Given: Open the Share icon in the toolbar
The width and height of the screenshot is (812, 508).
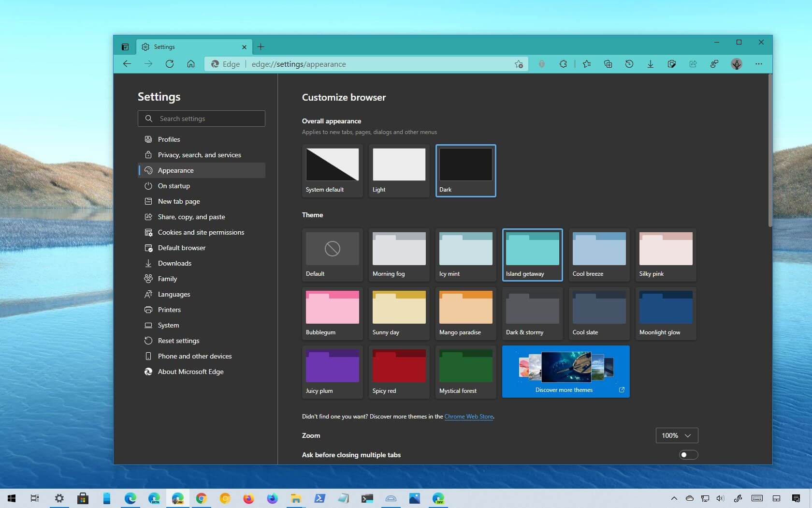Looking at the screenshot, I should pos(693,64).
